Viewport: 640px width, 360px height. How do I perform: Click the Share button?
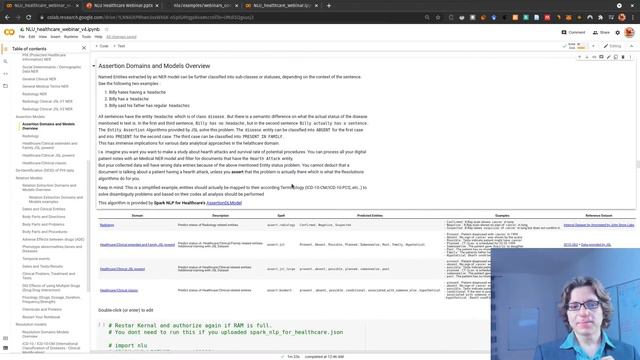click(x=601, y=32)
